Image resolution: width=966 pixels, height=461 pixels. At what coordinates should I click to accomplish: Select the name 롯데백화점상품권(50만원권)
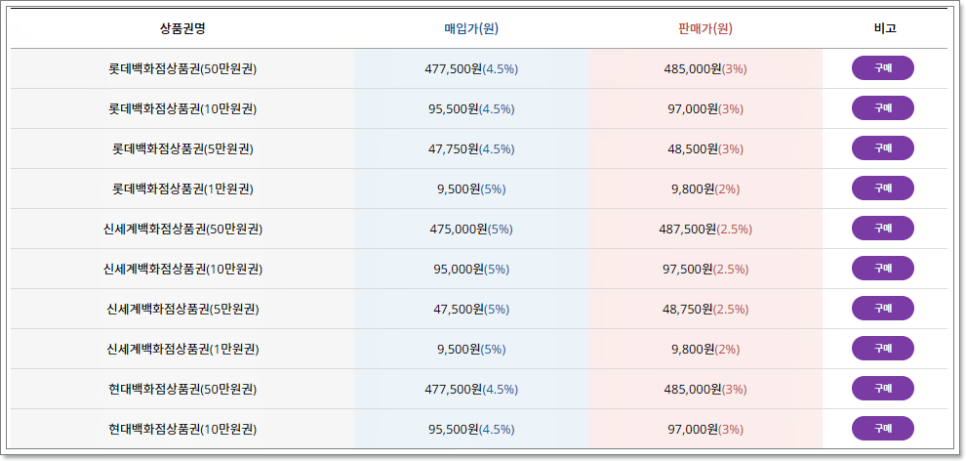tap(182, 69)
